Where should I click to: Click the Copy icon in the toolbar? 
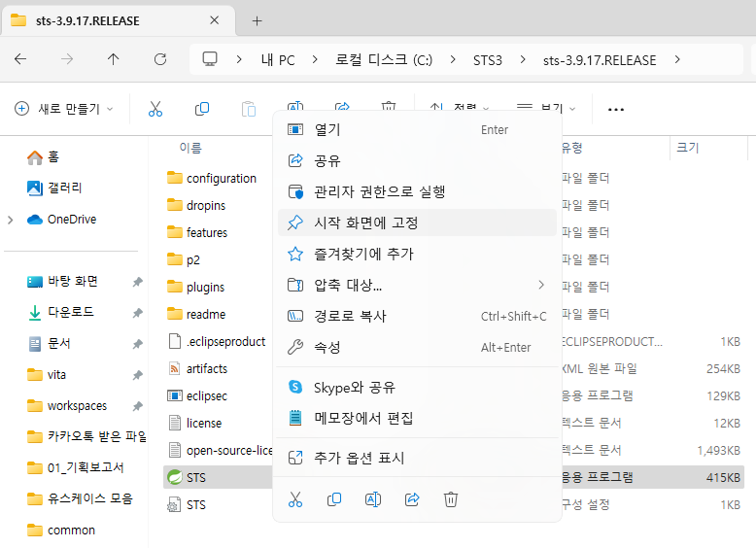[201, 109]
